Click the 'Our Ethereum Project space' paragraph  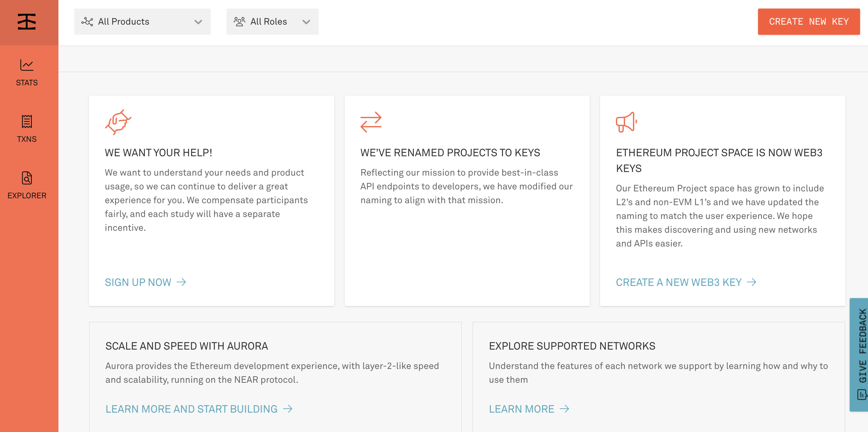720,216
